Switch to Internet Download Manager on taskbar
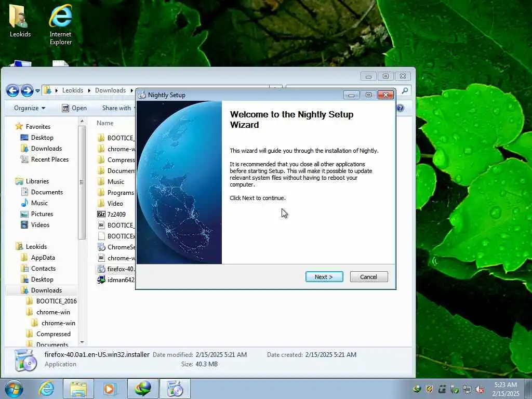The width and height of the screenshot is (532, 399). pos(142,389)
